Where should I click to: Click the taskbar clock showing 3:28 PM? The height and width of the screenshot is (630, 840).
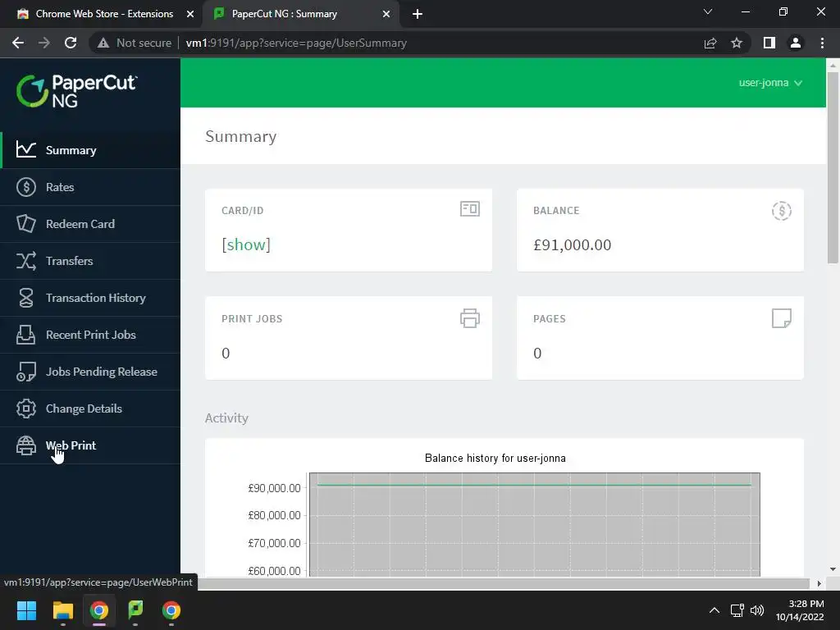click(800, 610)
